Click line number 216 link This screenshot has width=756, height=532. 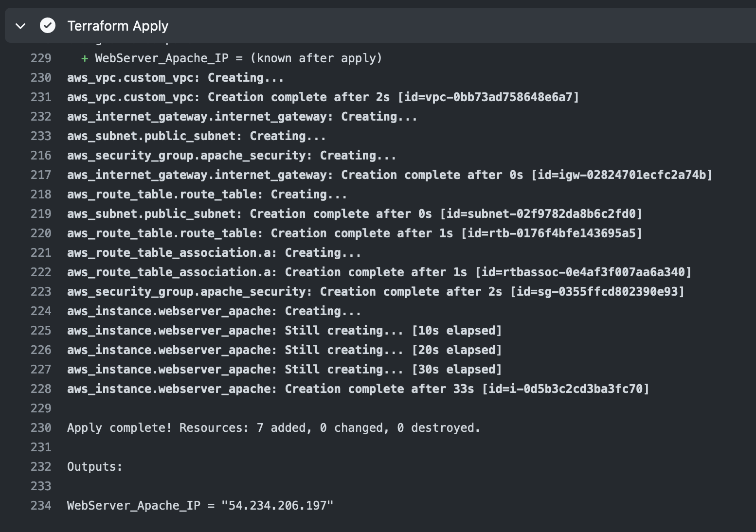click(x=41, y=156)
